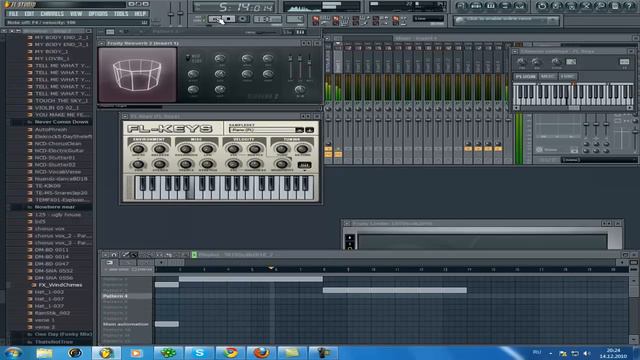Select the playlist paint brush tool

(134, 255)
